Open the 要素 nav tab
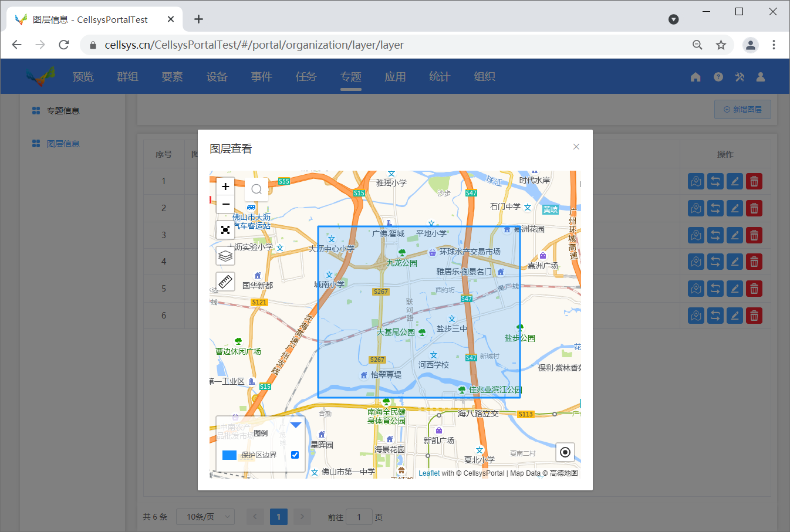Viewport: 790px width, 532px height. (172, 76)
